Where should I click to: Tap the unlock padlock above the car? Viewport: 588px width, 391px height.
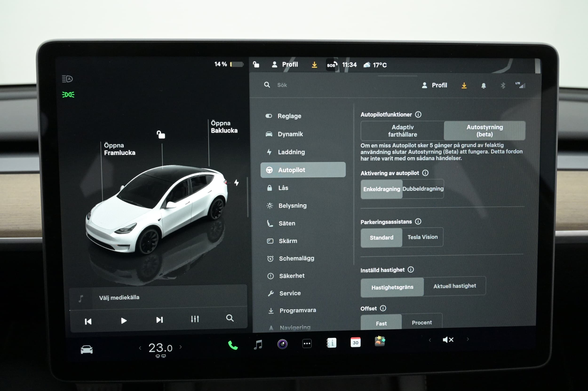coord(161,135)
